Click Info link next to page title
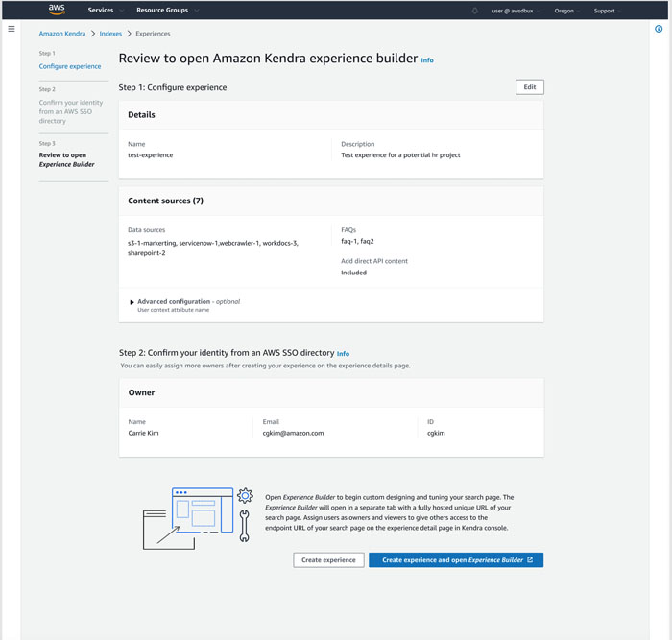The width and height of the screenshot is (672, 640). (x=427, y=60)
